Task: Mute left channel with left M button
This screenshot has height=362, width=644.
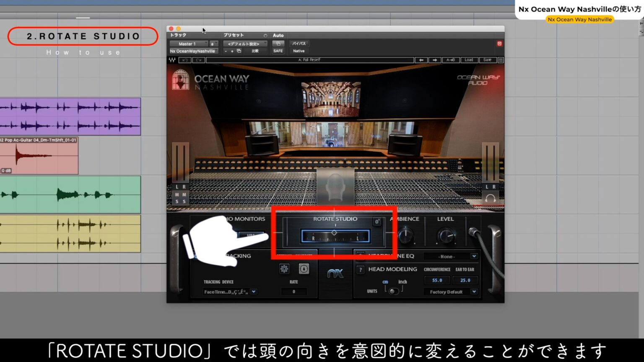Action: 177,195
